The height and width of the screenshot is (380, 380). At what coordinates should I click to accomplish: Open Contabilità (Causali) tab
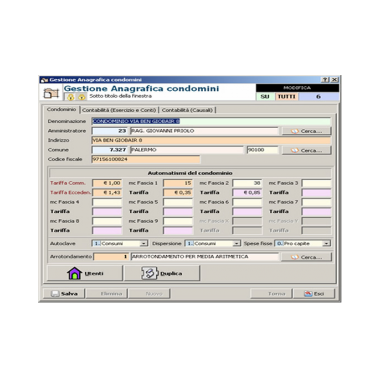pyautogui.click(x=187, y=110)
